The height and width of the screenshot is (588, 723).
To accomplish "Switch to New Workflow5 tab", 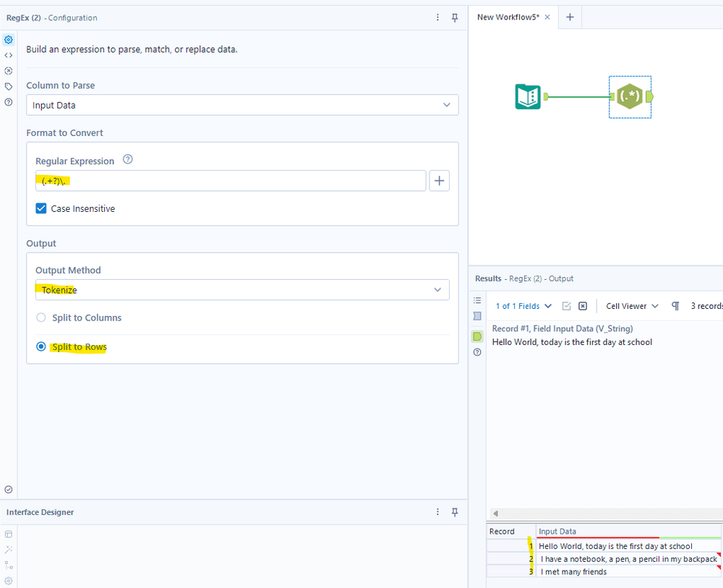I will tap(508, 17).
